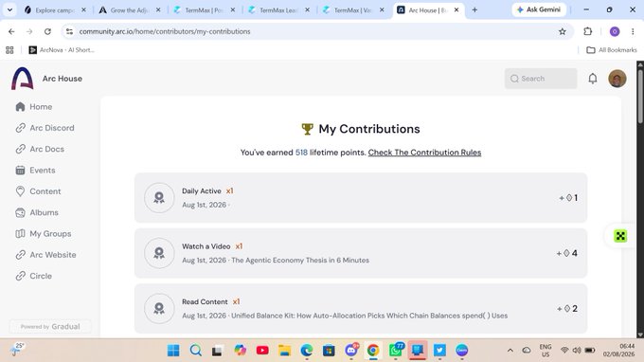Click the Home house icon

(20, 107)
